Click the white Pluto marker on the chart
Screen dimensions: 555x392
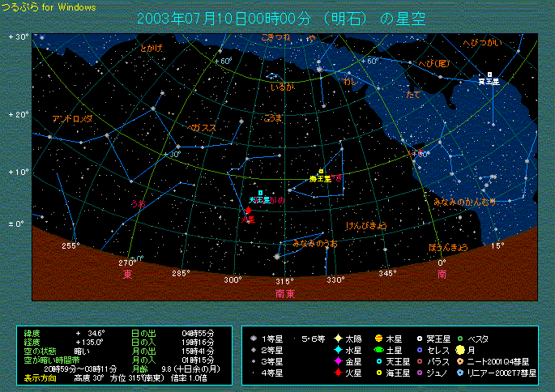click(489, 75)
